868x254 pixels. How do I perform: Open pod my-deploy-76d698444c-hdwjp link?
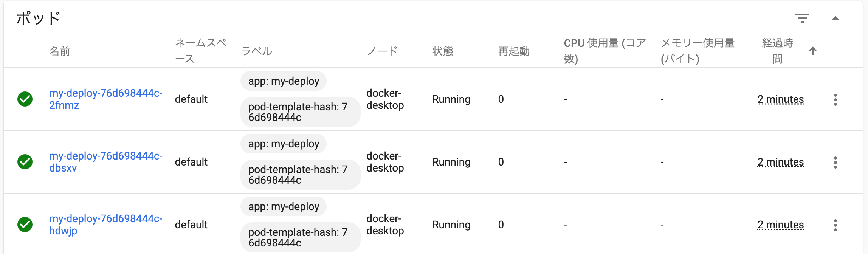[x=106, y=225]
